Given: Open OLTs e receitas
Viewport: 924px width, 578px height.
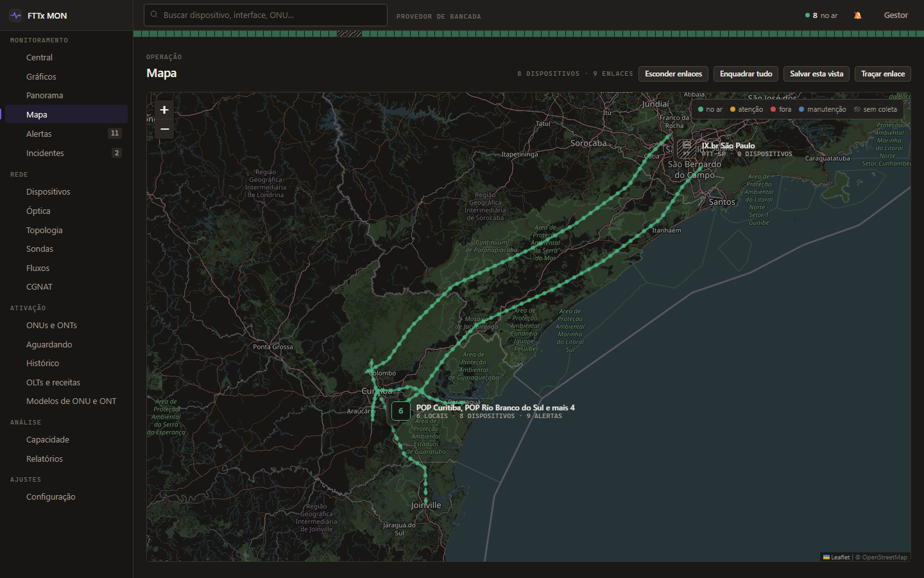Looking at the screenshot, I should coord(66,382).
